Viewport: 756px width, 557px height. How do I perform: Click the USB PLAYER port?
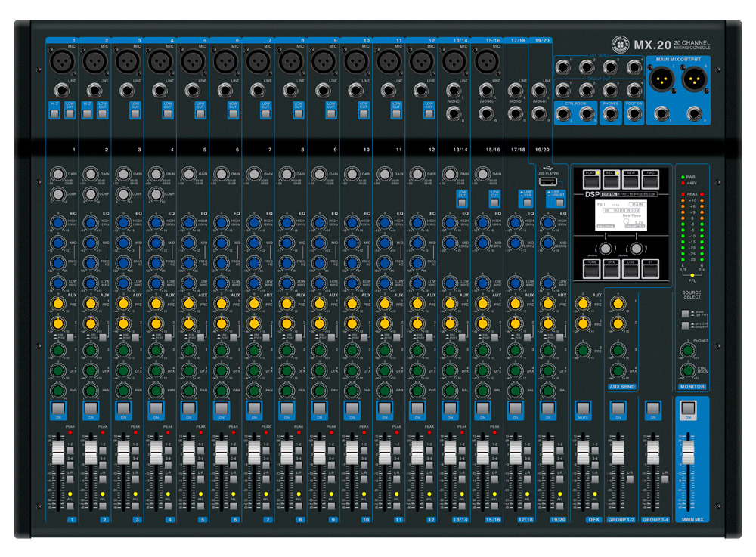[x=548, y=181]
